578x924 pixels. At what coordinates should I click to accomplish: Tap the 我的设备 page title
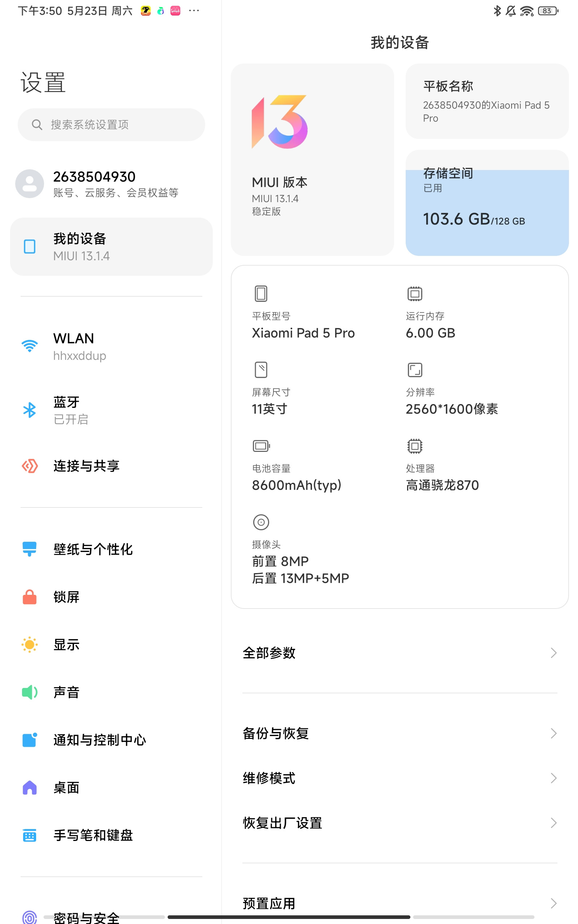tap(400, 42)
